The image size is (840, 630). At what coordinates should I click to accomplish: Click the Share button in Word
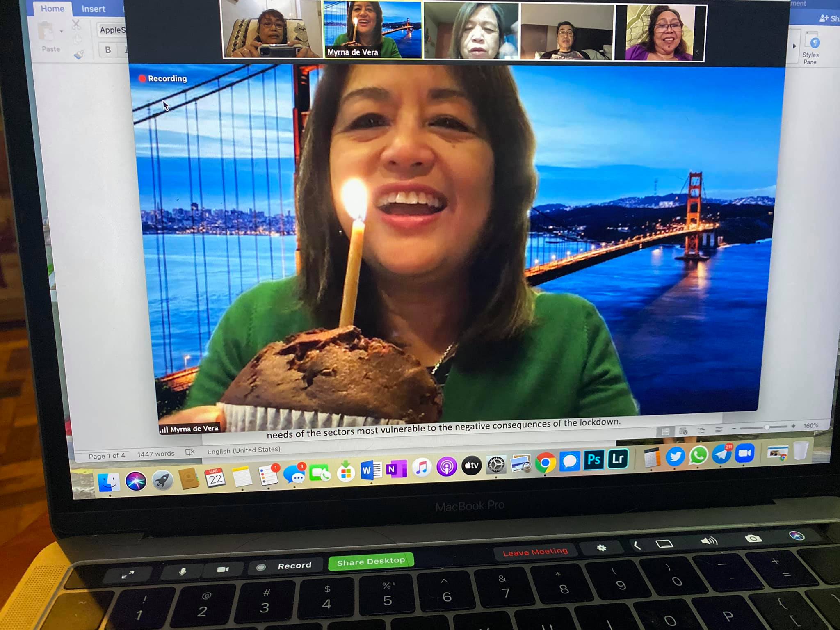point(830,18)
